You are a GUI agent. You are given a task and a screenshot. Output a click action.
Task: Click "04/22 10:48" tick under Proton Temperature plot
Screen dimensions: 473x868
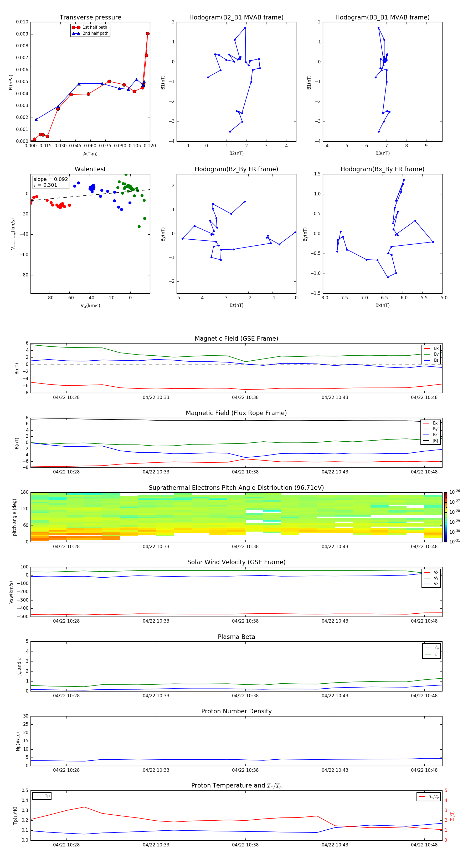[424, 845]
